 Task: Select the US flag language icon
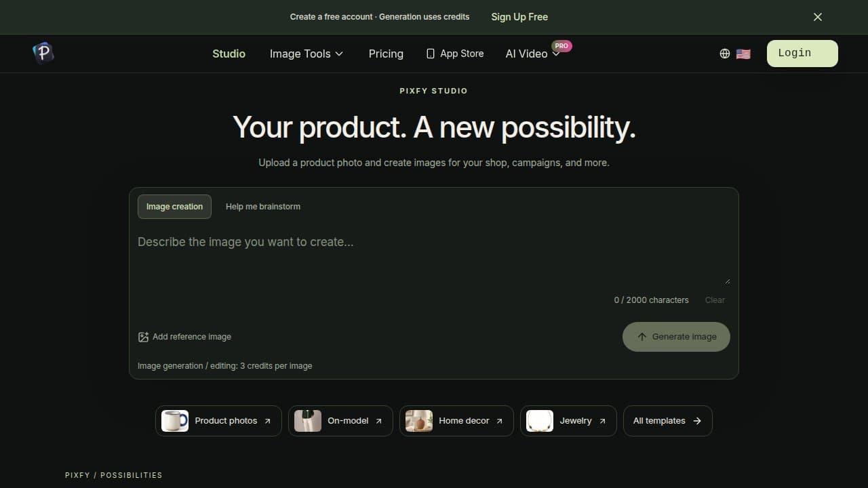click(x=743, y=54)
